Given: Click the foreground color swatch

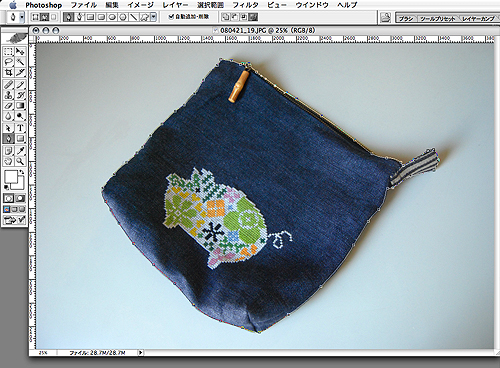Looking at the screenshot, I should click(11, 177).
